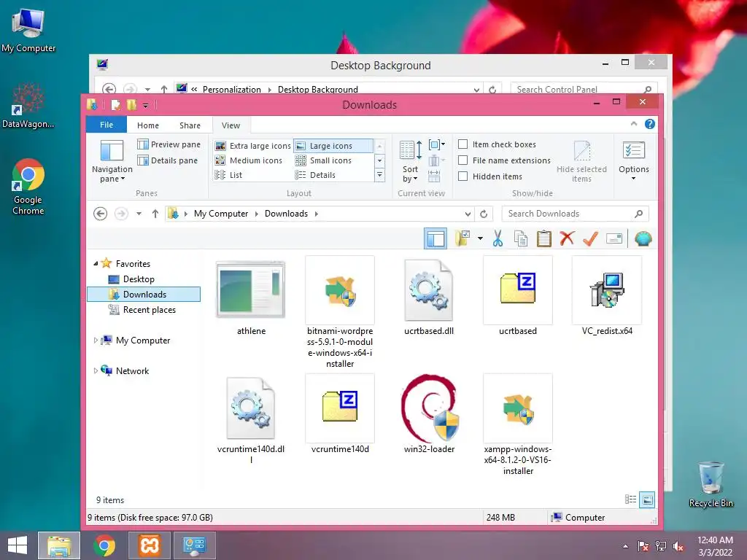Click the Search Control Panel field

[x=584, y=89]
